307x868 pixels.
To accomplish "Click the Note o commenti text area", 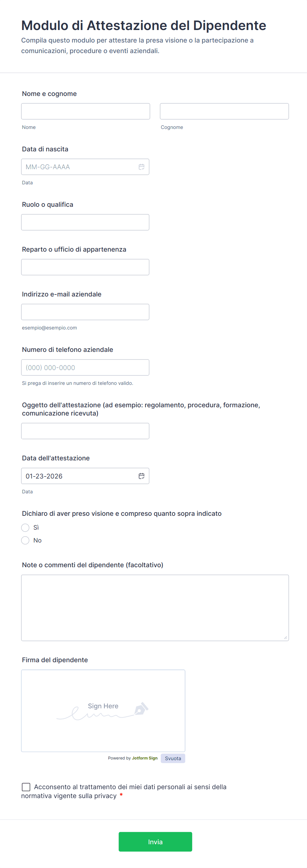I will tap(155, 607).
